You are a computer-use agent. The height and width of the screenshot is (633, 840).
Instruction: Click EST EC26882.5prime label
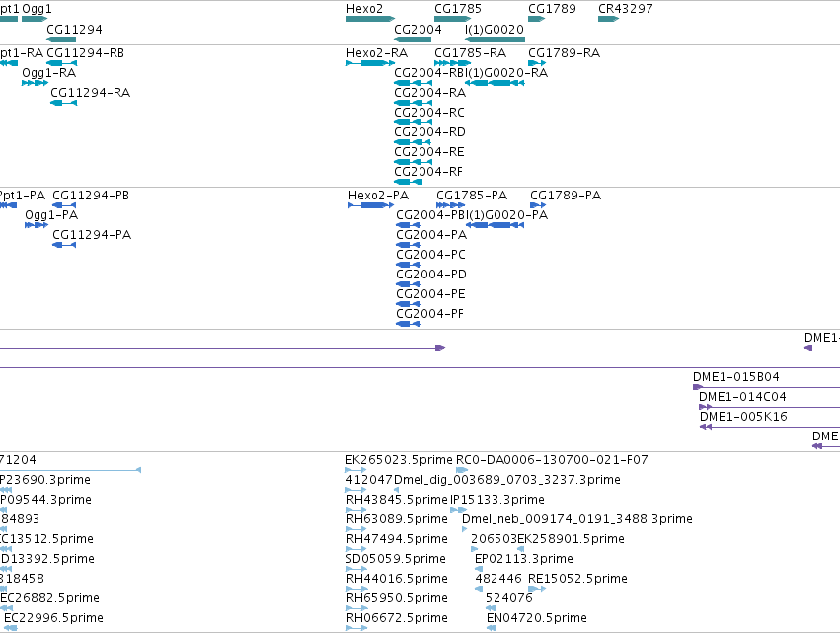click(49, 599)
